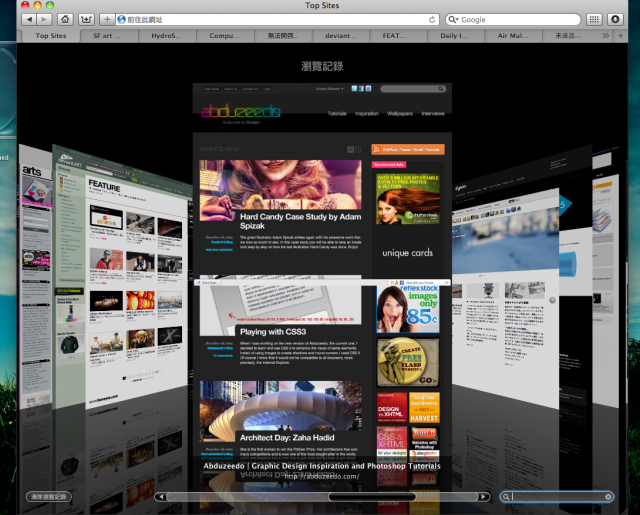The image size is (640, 515).
Task: Click the address bar URL field
Action: point(277,20)
